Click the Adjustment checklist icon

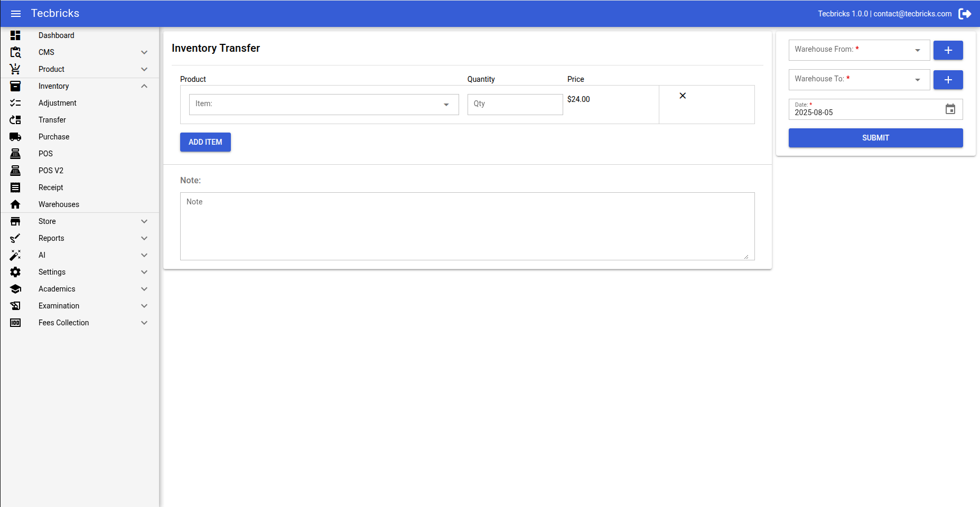[15, 103]
